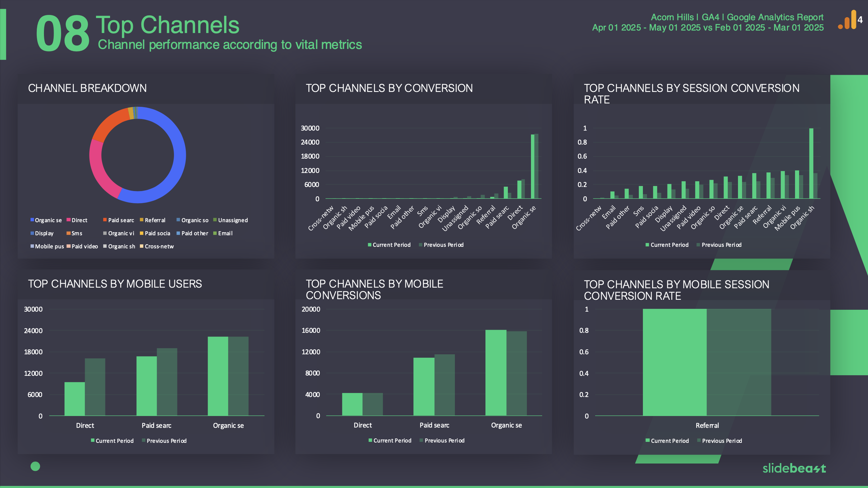The image size is (868, 488).
Task: Click the TOP CHANNELS BY MOBILE CONVERSIONS heading
Action: coord(374,289)
